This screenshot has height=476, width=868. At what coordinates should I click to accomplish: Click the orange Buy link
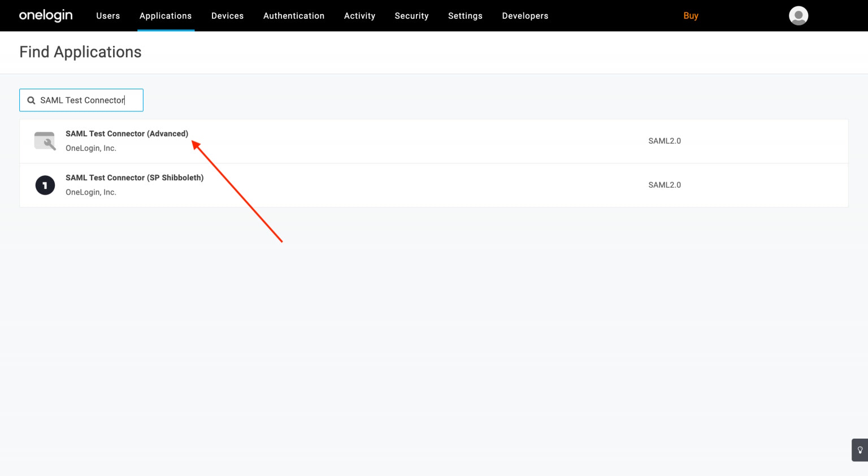691,16
